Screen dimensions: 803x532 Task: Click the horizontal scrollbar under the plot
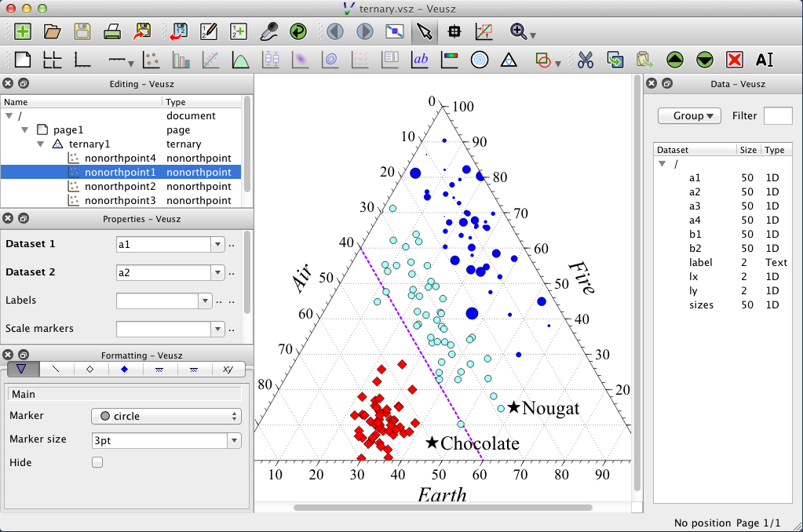coord(443,508)
